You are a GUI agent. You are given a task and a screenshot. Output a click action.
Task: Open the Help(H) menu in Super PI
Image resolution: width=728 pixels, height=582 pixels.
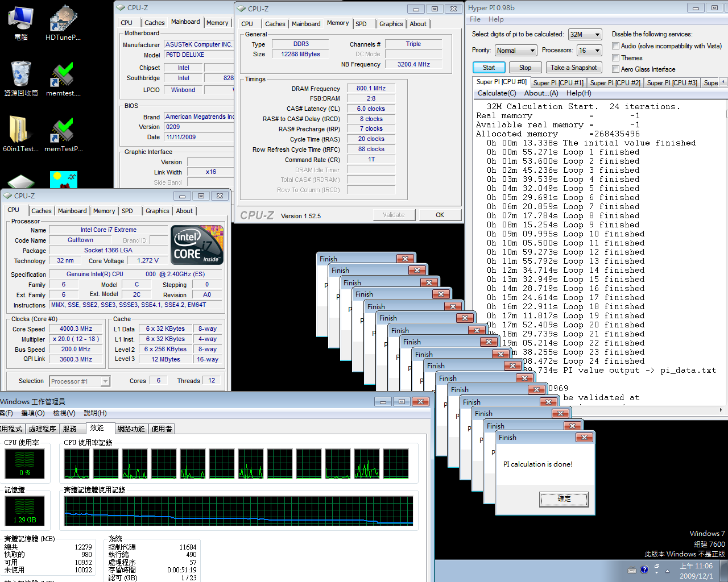click(579, 93)
